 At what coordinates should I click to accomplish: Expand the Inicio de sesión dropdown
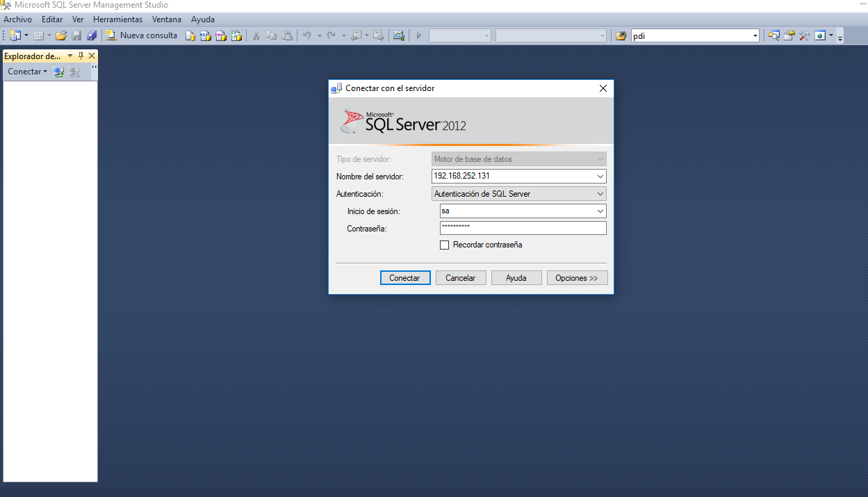click(x=600, y=211)
